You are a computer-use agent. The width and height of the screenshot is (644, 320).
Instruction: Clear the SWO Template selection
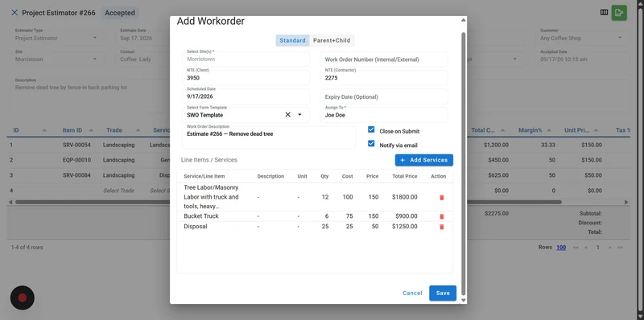(287, 114)
